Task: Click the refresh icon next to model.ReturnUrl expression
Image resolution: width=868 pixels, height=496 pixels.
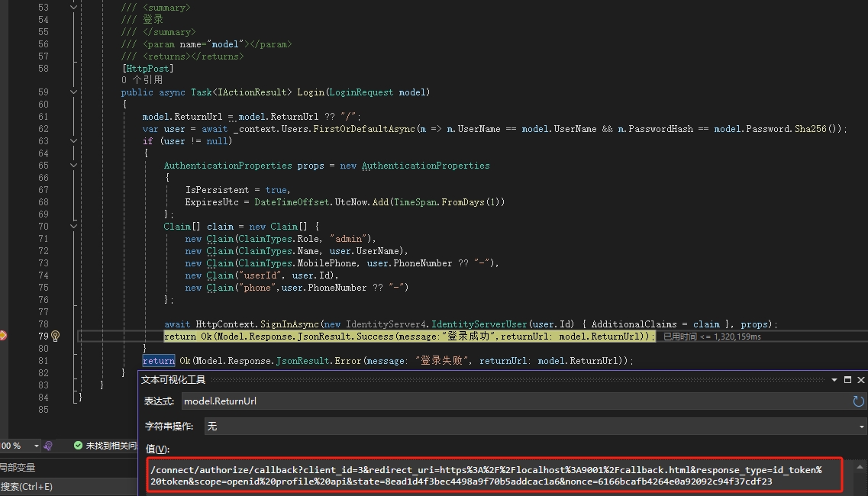Action: click(858, 401)
